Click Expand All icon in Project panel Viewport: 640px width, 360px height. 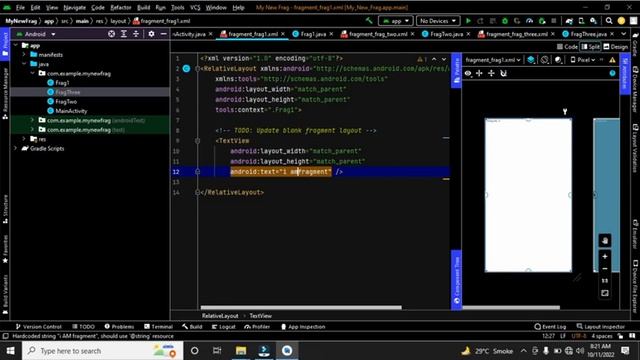124,34
